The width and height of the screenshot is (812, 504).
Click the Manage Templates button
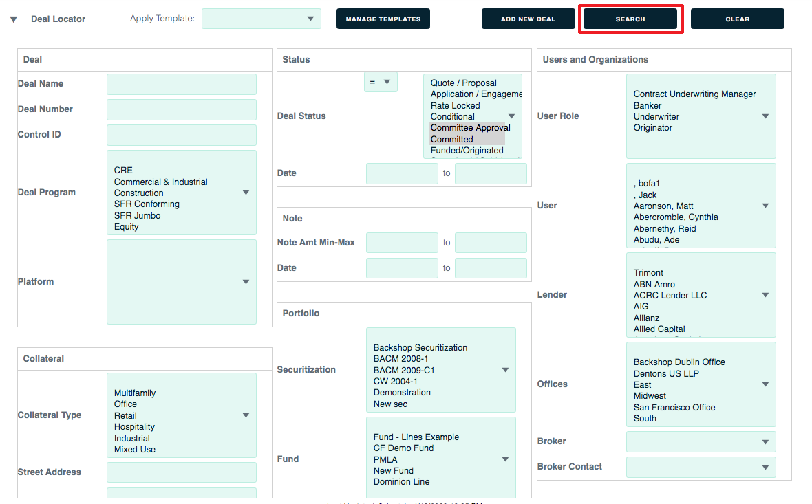click(x=383, y=19)
